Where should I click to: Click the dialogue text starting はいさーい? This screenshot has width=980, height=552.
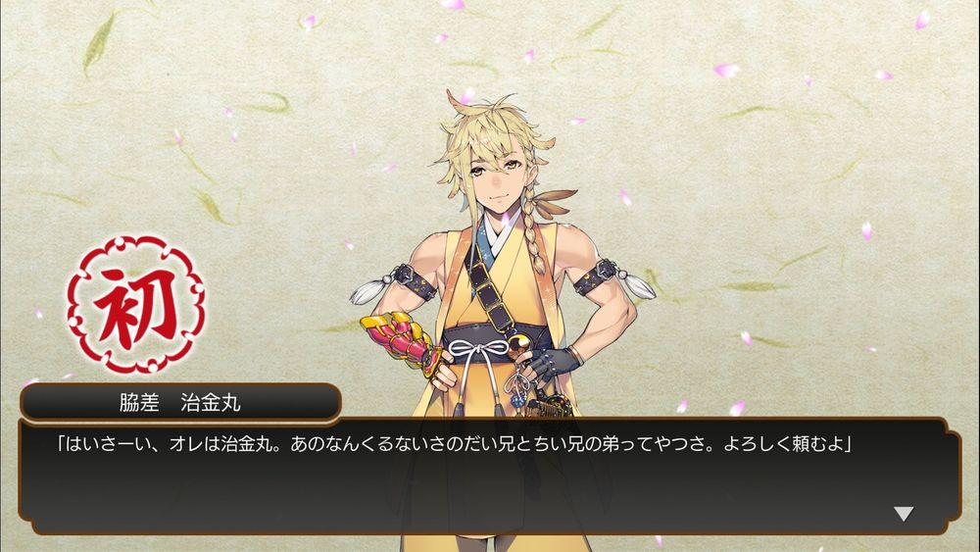point(455,444)
